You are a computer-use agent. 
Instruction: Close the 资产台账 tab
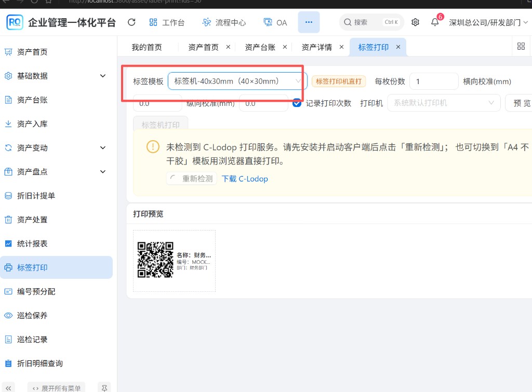click(285, 47)
